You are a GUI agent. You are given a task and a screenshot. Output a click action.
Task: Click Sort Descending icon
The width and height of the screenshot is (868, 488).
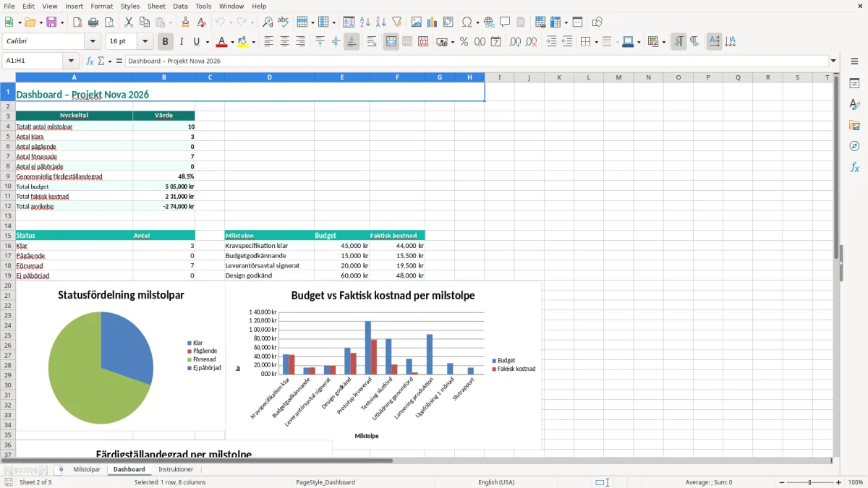pyautogui.click(x=381, y=22)
